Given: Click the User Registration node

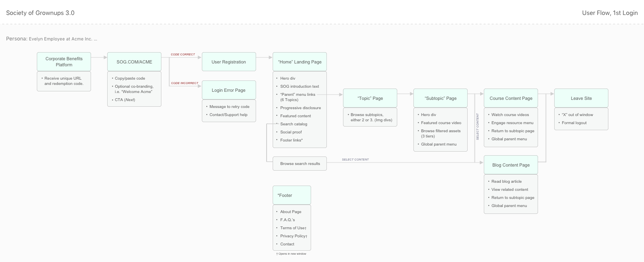Looking at the screenshot, I should coord(229,62).
